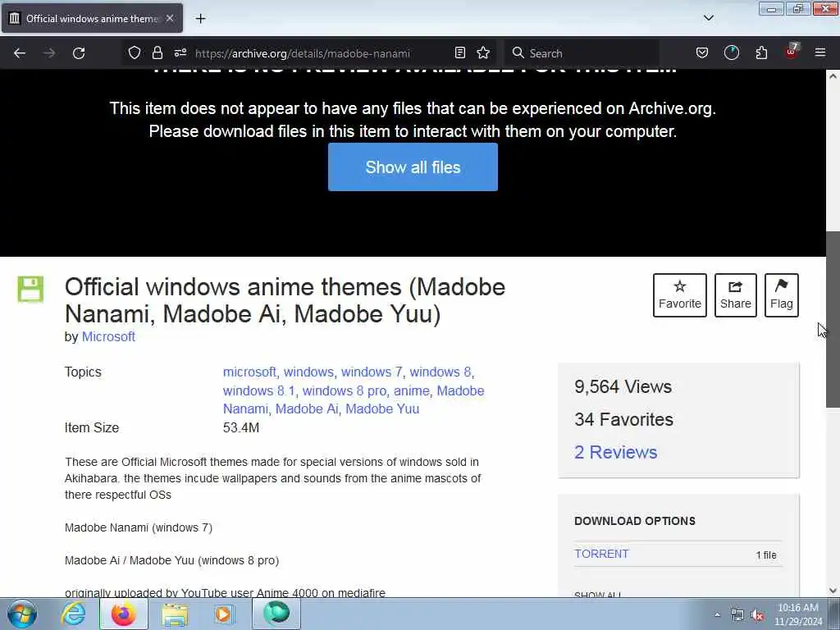
Task: Flag this item
Action: point(782,295)
